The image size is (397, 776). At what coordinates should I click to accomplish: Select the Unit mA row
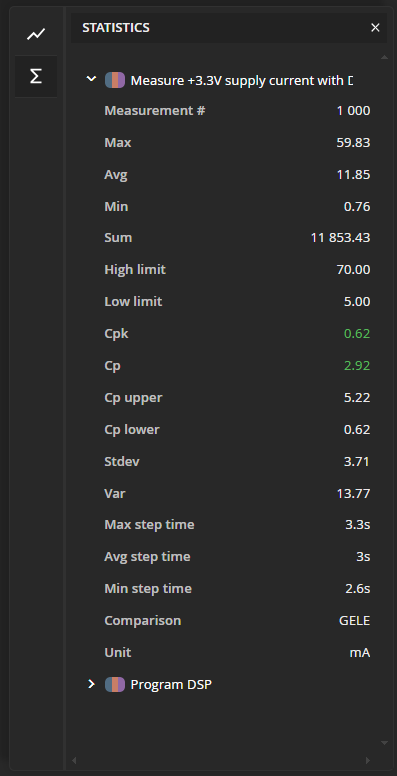click(237, 652)
